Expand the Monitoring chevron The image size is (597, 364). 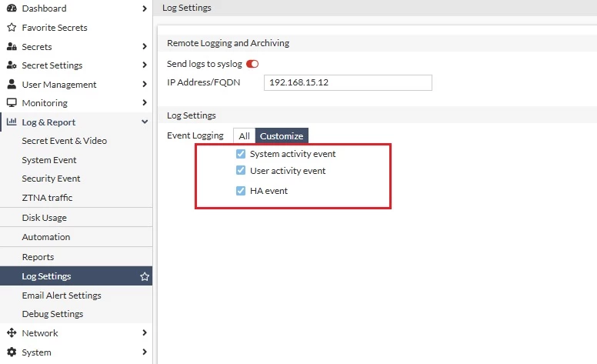tap(145, 102)
